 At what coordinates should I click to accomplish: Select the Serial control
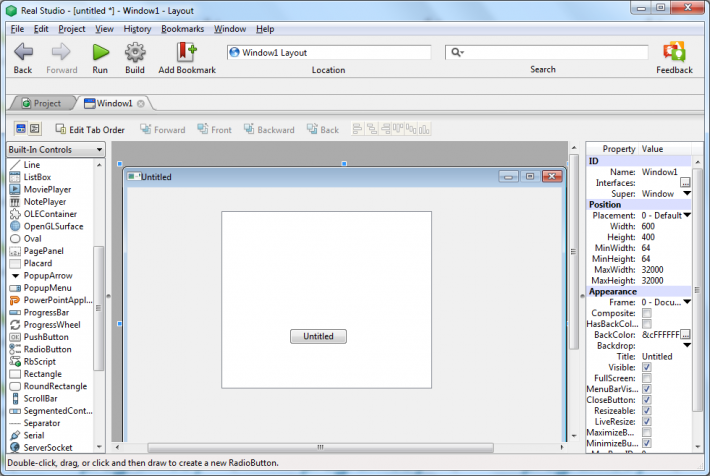coord(34,435)
